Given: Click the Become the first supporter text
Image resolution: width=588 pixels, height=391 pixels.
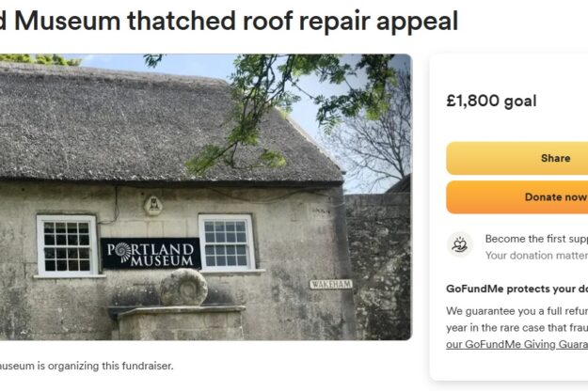Looking at the screenshot, I should (536, 239).
